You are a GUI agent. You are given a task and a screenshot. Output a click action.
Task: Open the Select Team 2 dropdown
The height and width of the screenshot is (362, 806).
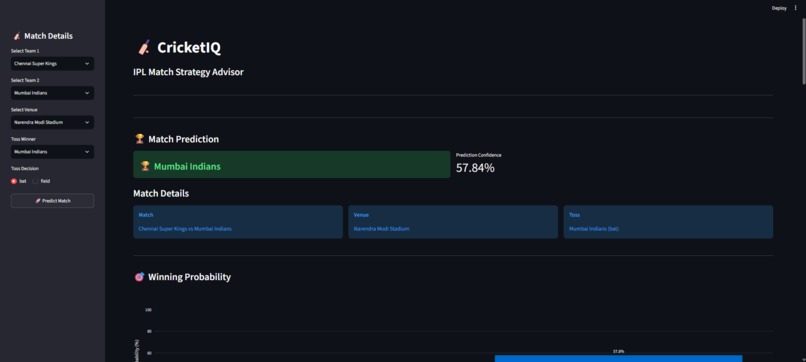click(52, 93)
